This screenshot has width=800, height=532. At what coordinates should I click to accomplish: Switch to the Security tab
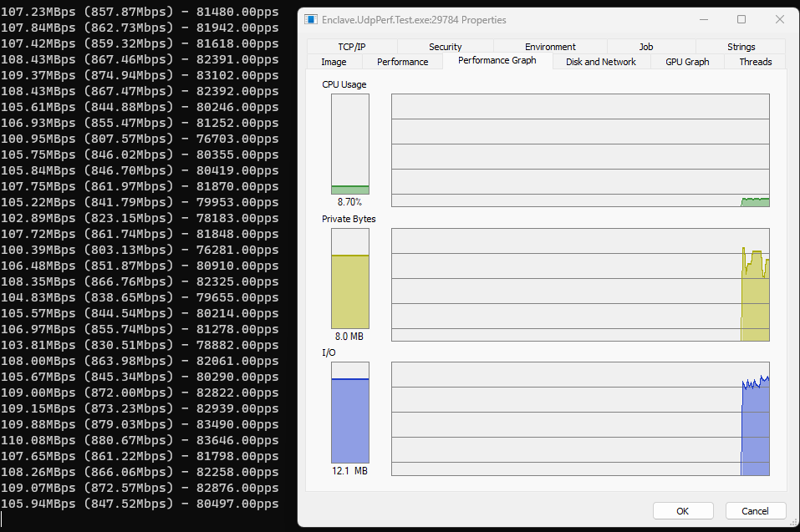point(445,47)
